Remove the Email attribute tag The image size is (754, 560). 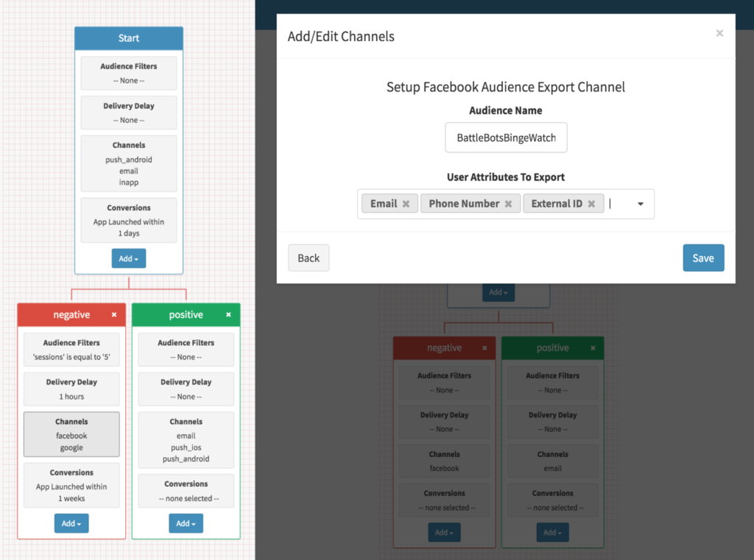[406, 204]
